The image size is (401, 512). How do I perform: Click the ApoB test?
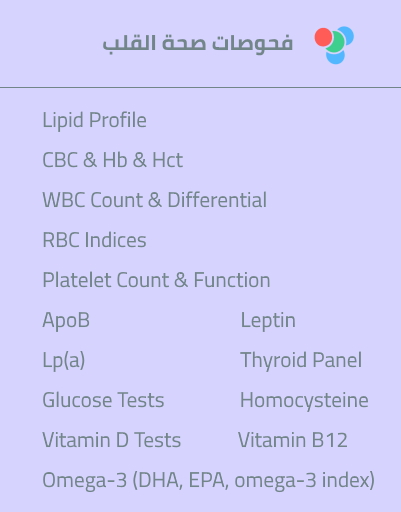[x=66, y=320]
